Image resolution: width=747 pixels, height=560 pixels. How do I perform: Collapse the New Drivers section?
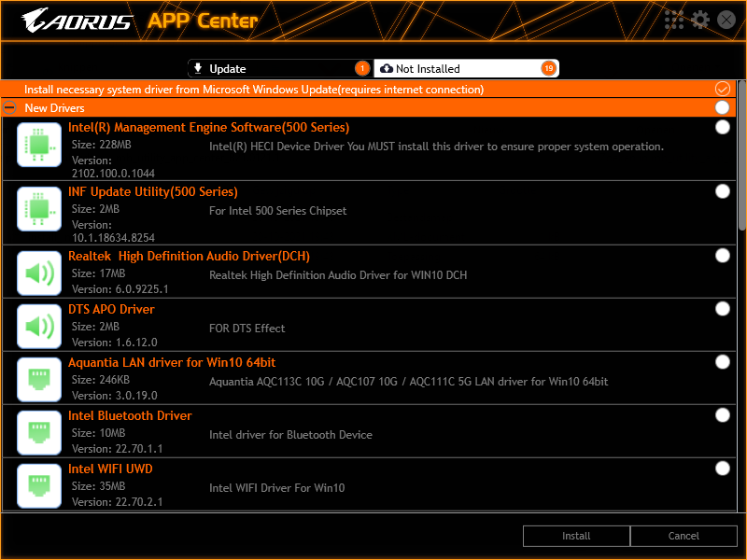[9, 107]
